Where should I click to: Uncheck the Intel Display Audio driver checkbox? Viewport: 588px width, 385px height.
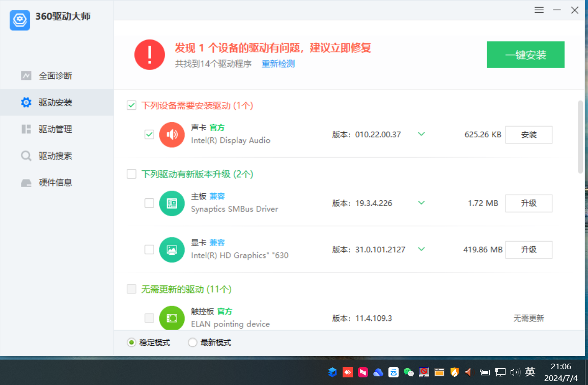(x=149, y=135)
